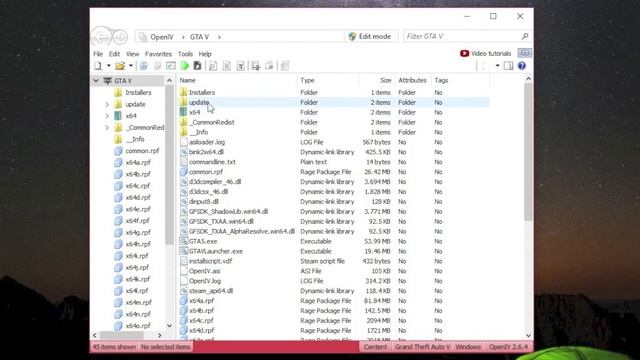Image resolution: width=640 pixels, height=360 pixels.
Task: Click the tree panel scroll down arrow
Action: click(x=169, y=326)
